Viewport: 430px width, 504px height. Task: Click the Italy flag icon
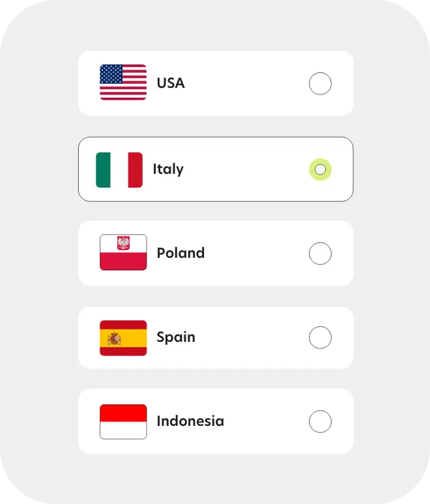119,169
